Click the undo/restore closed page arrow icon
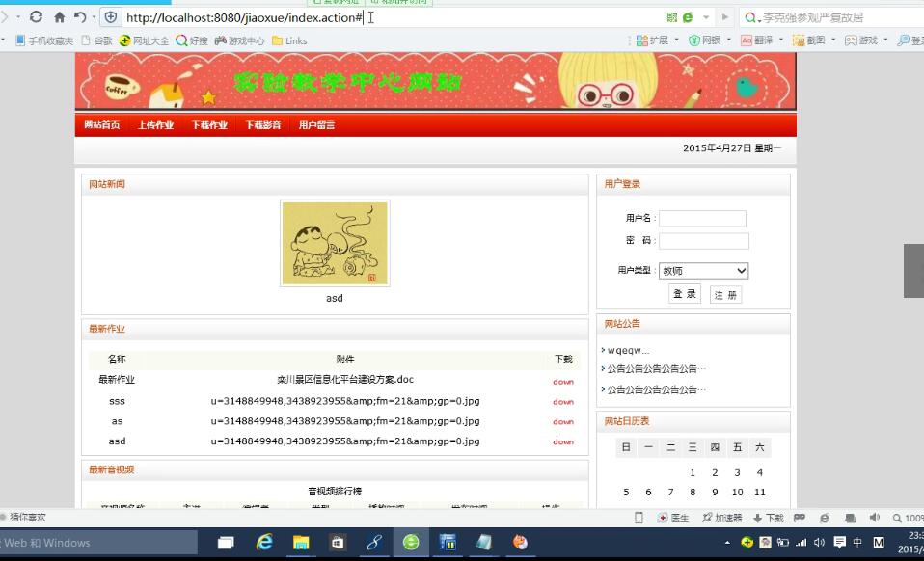This screenshot has width=924, height=561. point(80,17)
